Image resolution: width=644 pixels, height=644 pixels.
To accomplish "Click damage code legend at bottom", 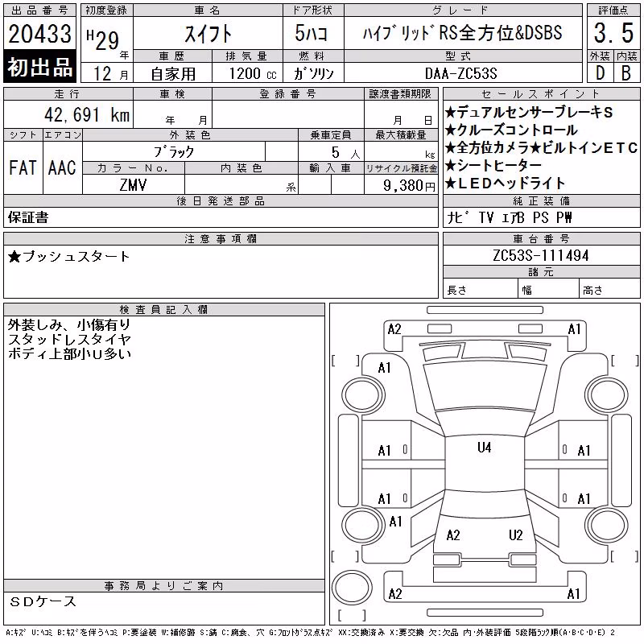I will [311, 633].
